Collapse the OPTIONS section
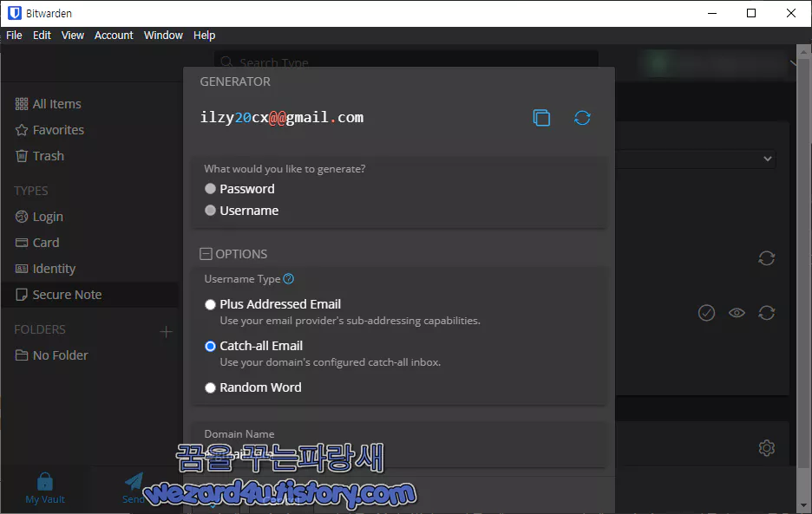Viewport: 812px width, 514px height. click(x=206, y=254)
